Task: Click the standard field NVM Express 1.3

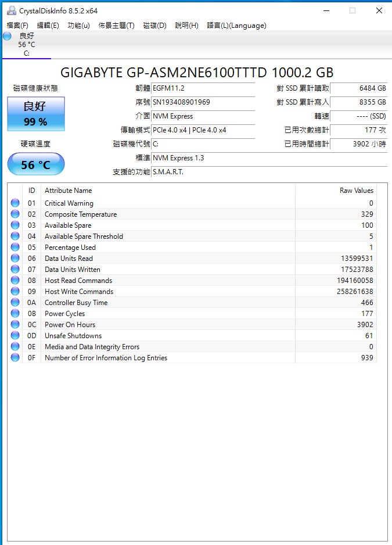Action: [269, 158]
